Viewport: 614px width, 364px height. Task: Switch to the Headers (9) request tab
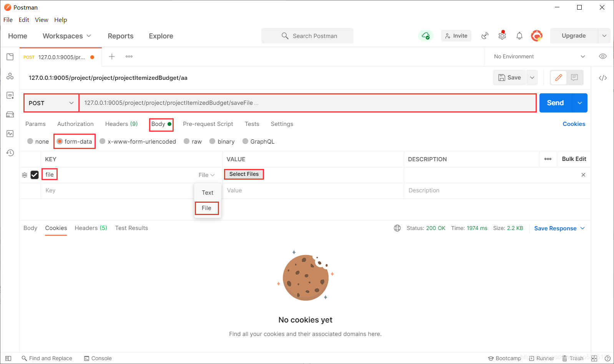(x=121, y=124)
